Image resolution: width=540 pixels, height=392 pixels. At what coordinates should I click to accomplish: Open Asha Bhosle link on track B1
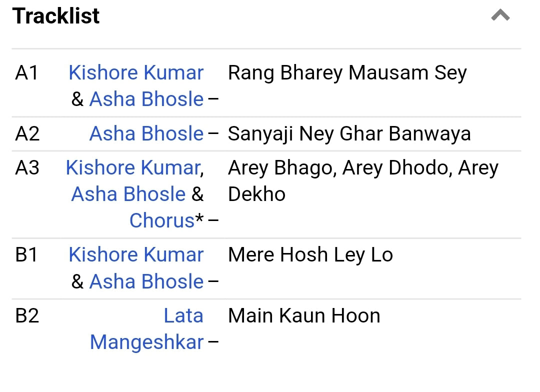tap(146, 281)
